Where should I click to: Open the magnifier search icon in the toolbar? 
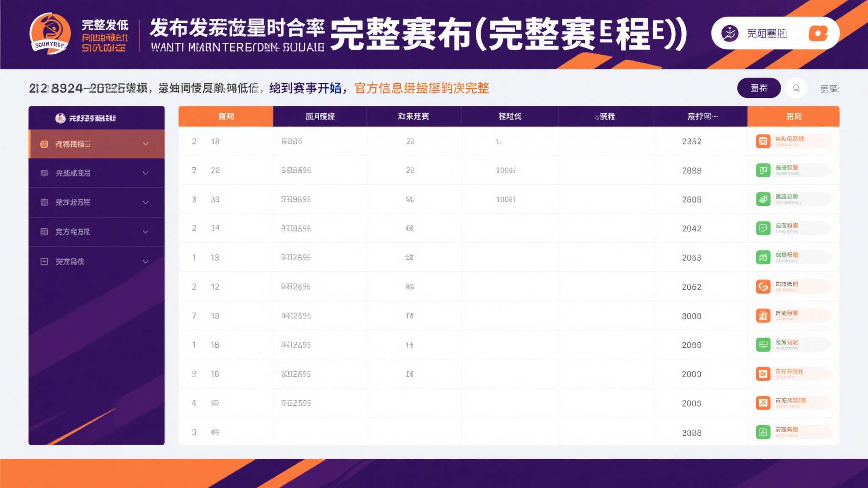pos(796,88)
